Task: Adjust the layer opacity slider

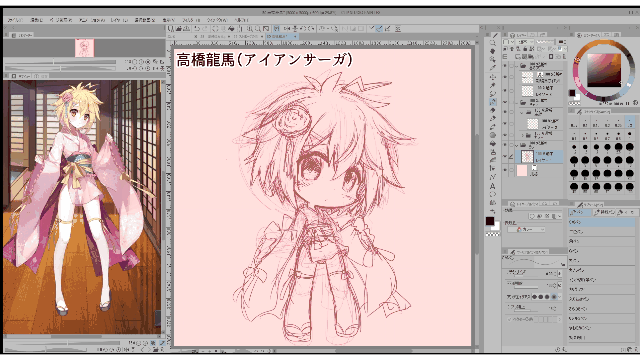Action: pos(546,42)
